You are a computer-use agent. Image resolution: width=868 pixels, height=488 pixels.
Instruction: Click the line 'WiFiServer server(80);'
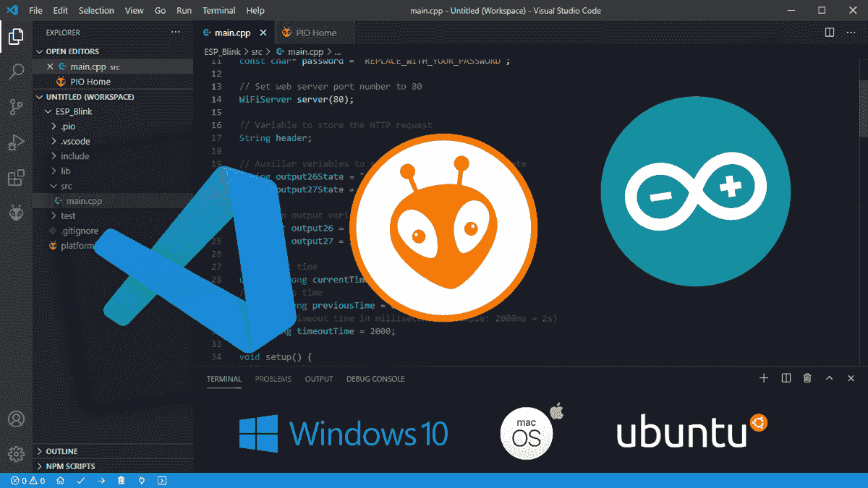tap(297, 99)
